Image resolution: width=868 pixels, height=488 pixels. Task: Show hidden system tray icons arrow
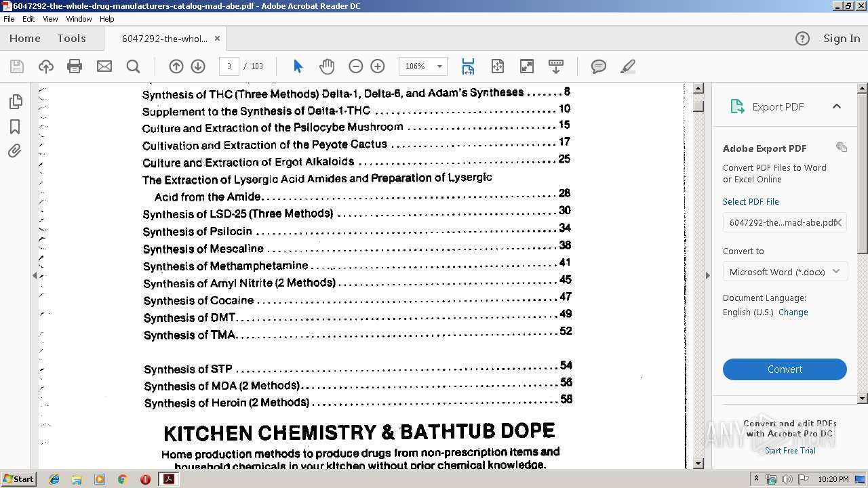[x=756, y=479]
